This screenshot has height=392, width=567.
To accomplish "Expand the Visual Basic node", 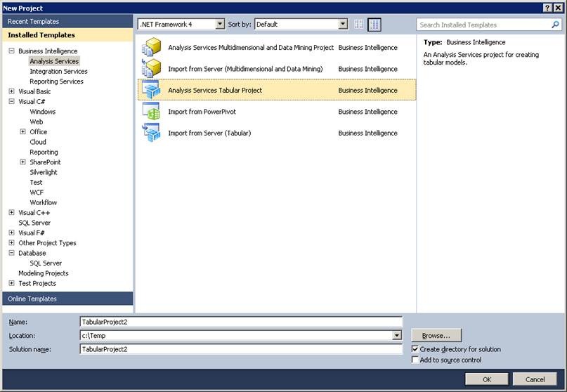I will [11, 91].
